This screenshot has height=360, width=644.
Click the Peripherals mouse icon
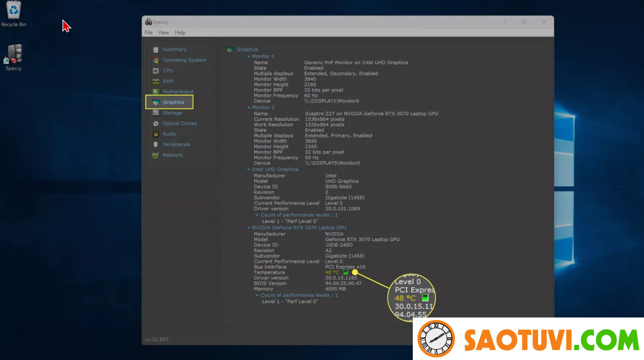(156, 145)
